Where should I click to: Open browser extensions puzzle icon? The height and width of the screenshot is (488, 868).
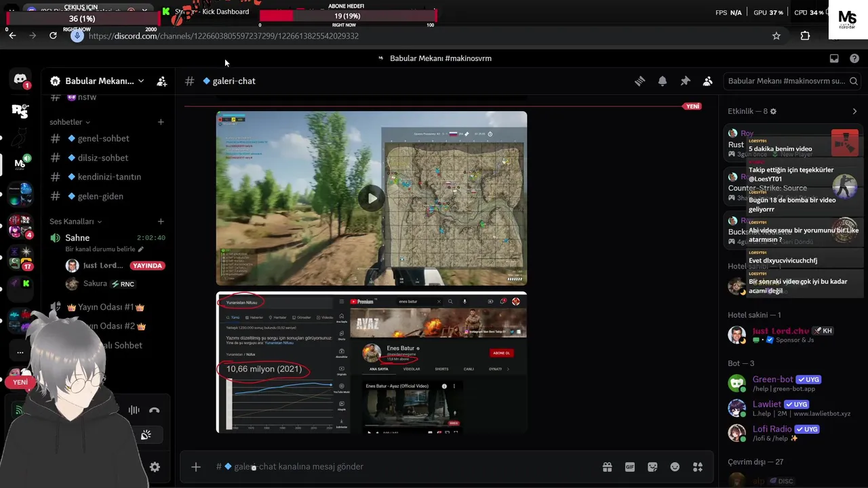click(x=805, y=36)
